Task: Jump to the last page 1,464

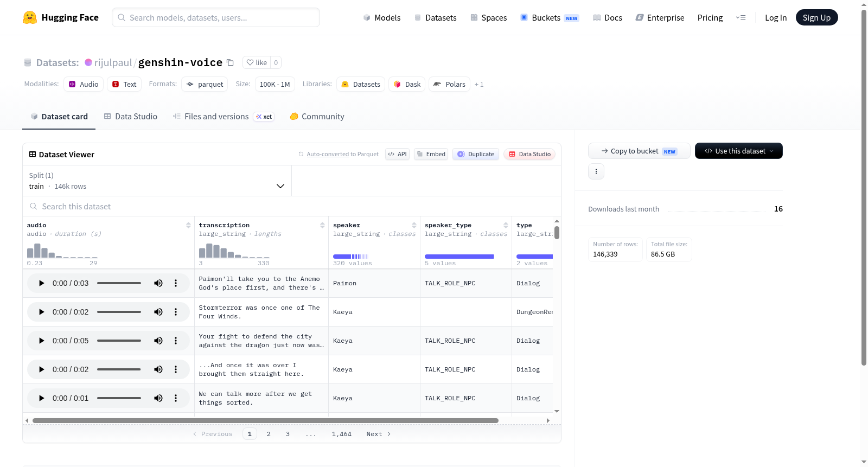Action: [342, 434]
